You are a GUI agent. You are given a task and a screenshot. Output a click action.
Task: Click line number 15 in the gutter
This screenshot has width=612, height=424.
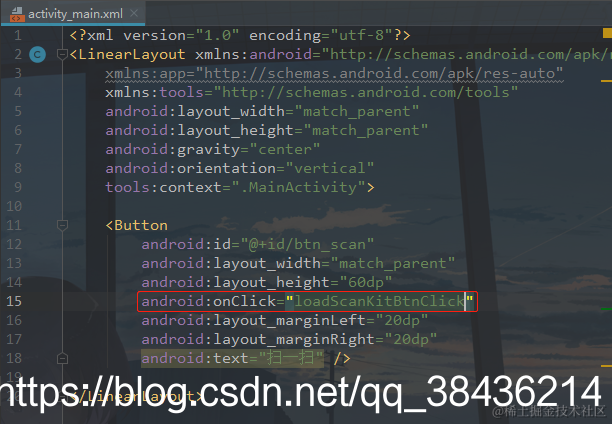[14, 301]
